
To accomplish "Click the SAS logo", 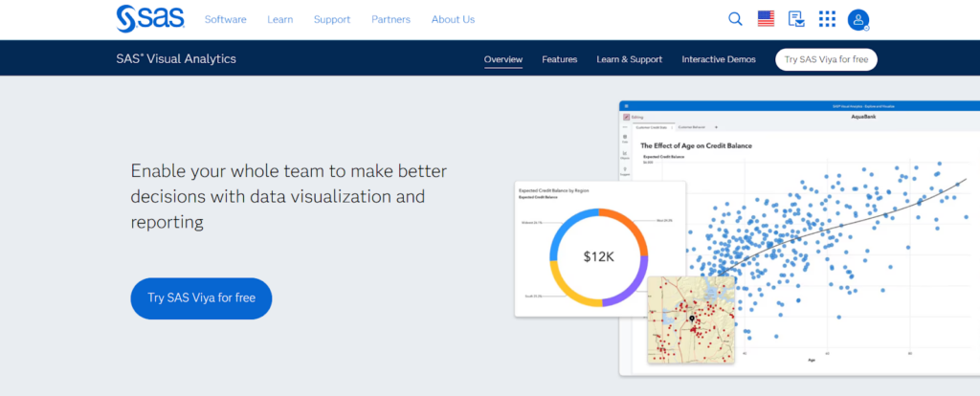I will coord(150,19).
